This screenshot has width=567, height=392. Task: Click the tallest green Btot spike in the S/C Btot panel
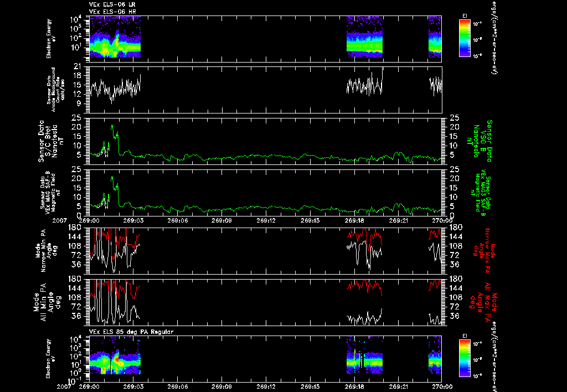[112, 127]
